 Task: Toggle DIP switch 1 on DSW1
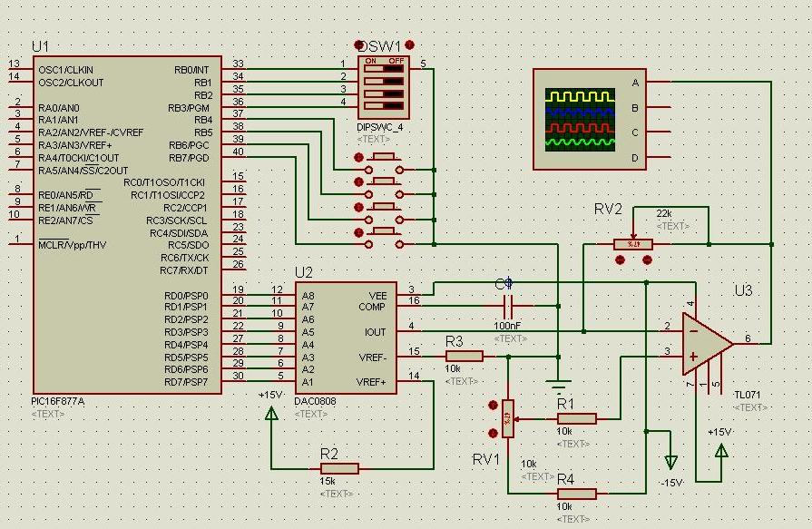384,68
